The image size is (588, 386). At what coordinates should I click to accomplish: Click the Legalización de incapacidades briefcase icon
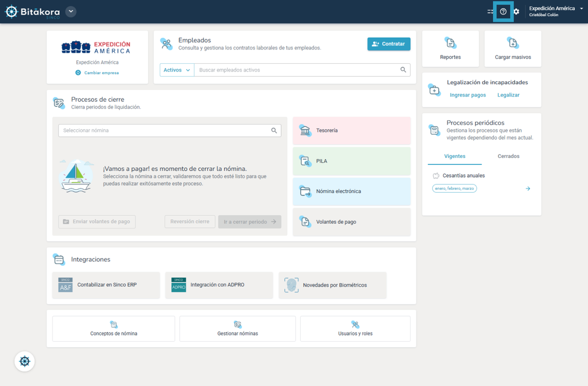point(434,89)
